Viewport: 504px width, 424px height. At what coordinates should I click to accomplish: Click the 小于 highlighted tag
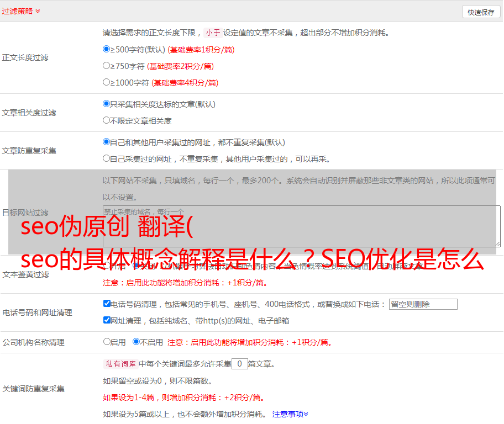(213, 33)
